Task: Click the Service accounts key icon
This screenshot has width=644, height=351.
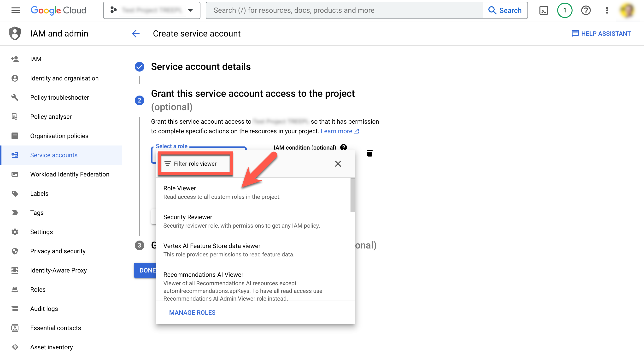Action: (15, 155)
